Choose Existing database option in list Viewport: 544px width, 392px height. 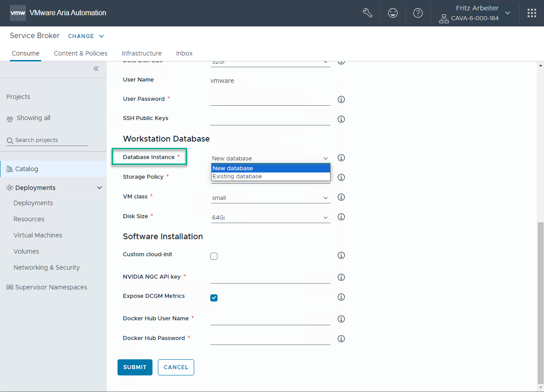pos(271,177)
